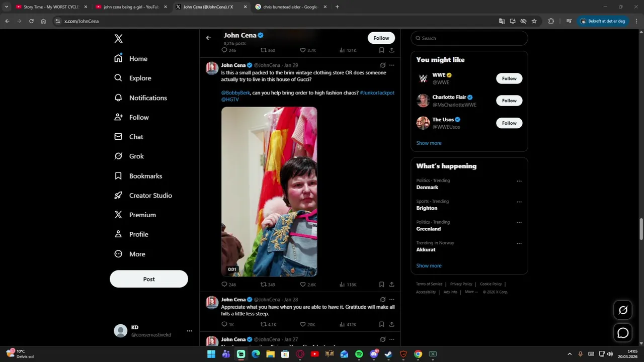Switch to the chris bumstead alder Google tab
Image resolution: width=644 pixels, height=362 pixels.
(291, 7)
